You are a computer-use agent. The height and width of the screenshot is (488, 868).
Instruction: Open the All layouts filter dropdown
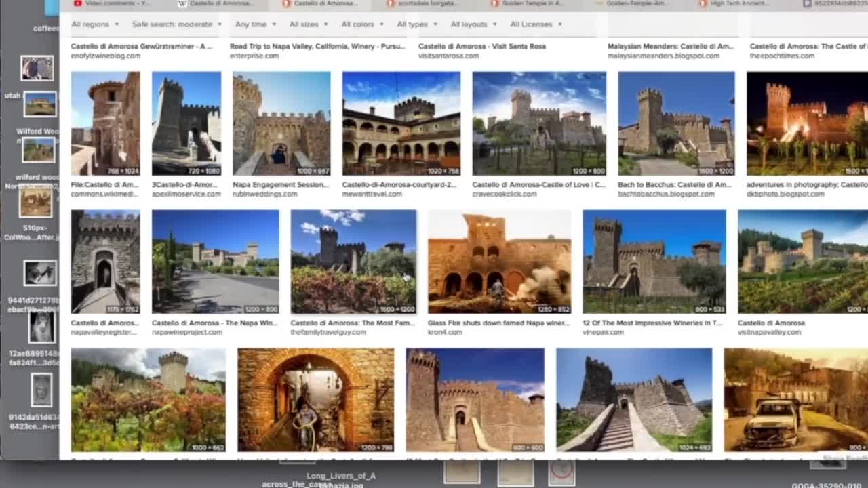pyautogui.click(x=474, y=24)
